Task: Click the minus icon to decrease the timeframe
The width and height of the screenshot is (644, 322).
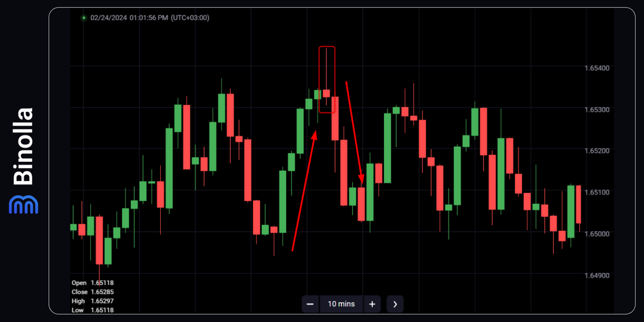Action: [310, 304]
